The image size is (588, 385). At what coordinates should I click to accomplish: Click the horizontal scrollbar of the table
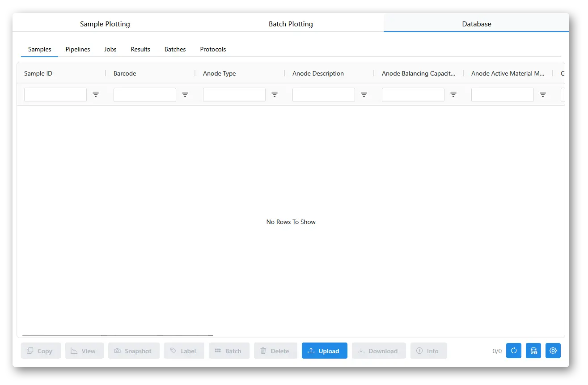pos(118,335)
